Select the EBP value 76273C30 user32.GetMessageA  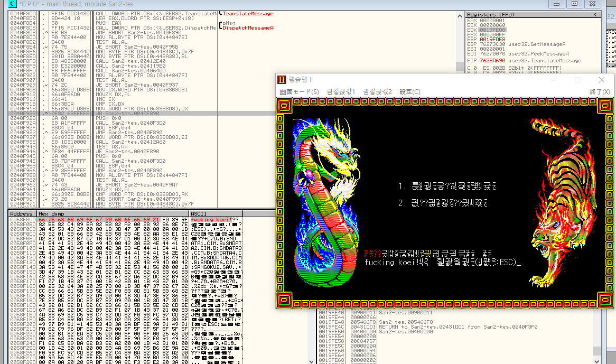(522, 44)
